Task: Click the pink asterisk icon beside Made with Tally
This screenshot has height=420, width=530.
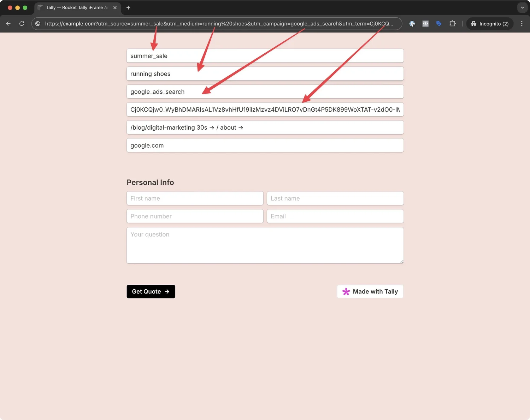Action: click(346, 291)
